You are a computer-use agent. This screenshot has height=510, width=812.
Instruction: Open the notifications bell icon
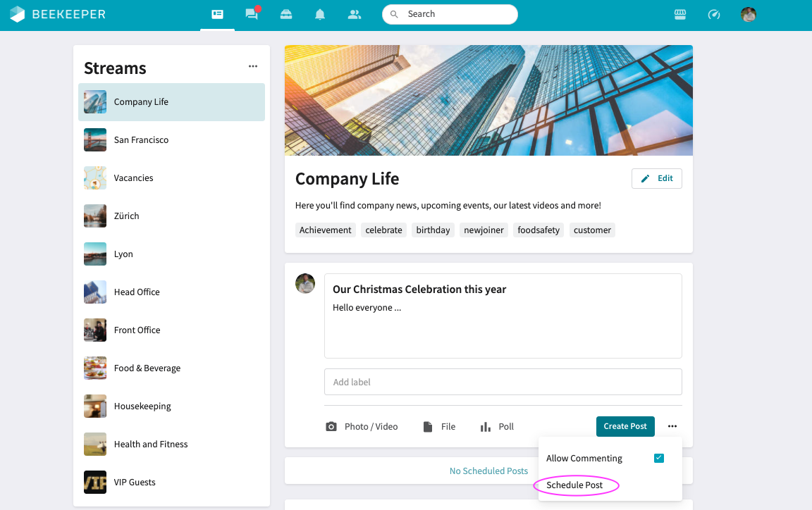(320, 14)
